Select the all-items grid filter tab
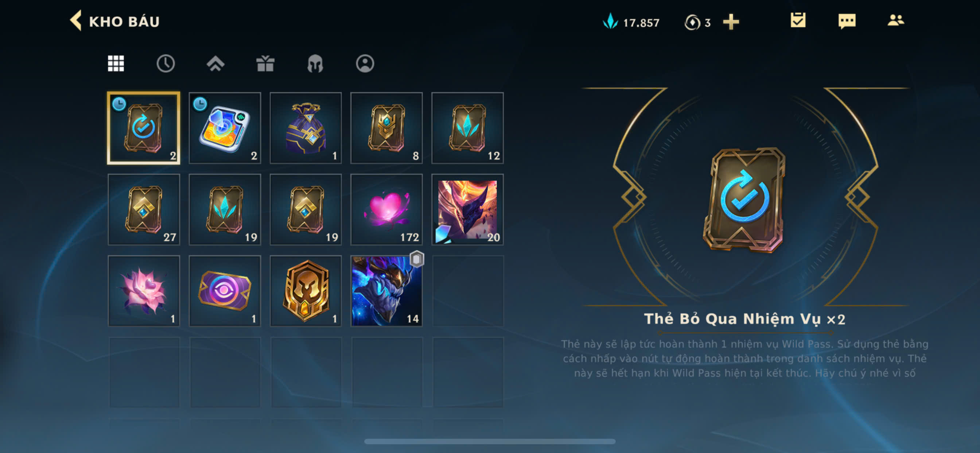Screen dimensions: 980x453 [116, 63]
